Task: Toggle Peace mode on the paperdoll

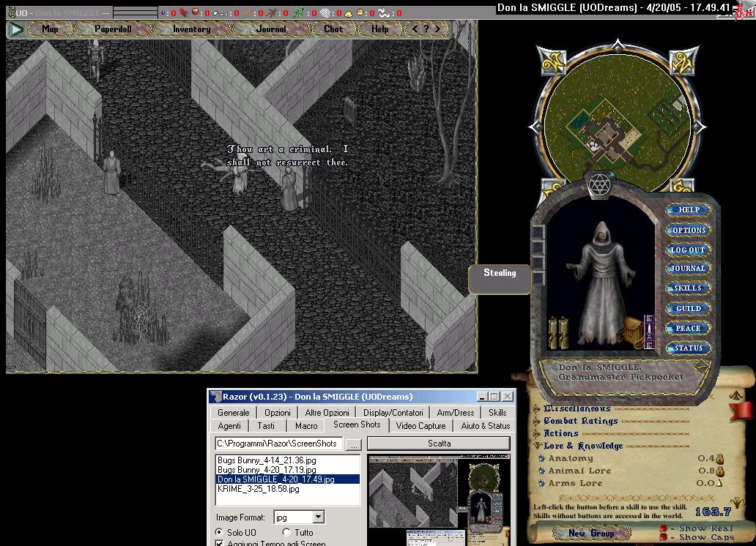Action: click(x=688, y=328)
